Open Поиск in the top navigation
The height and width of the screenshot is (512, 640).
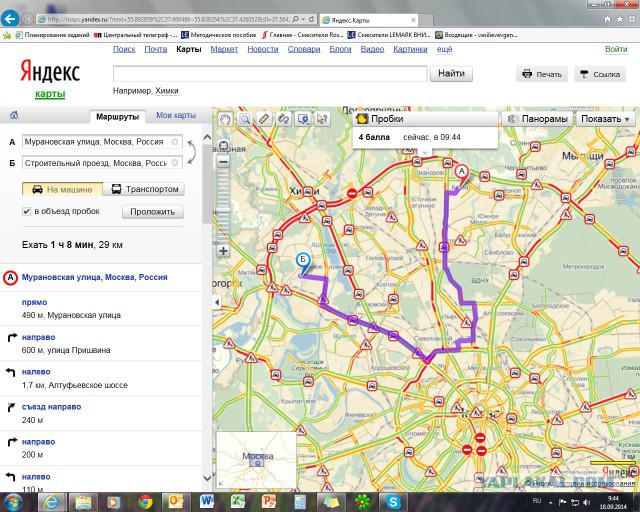[x=124, y=49]
